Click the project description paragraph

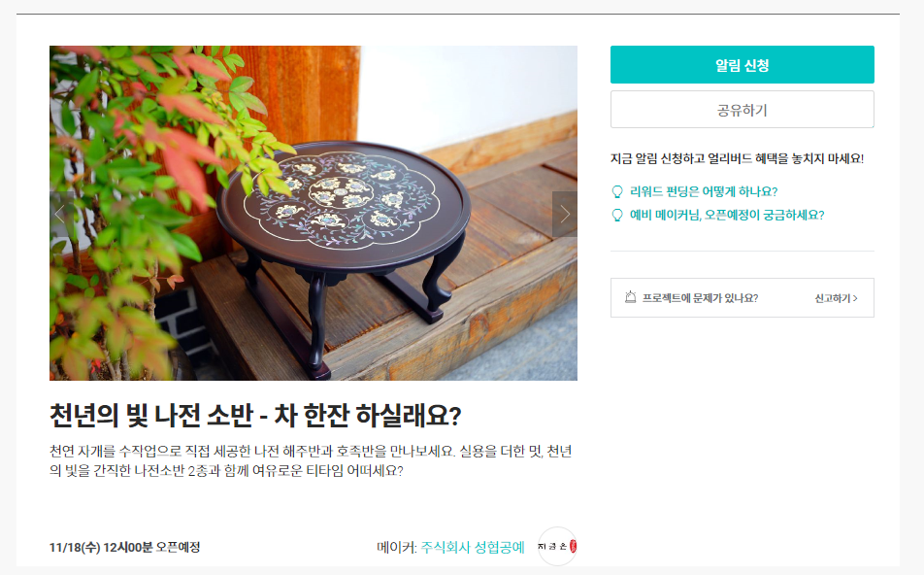click(x=311, y=461)
